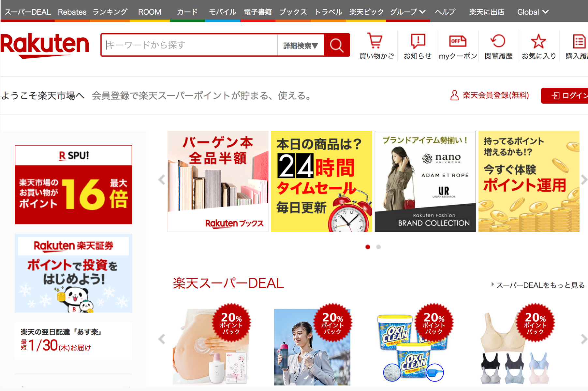Screen dimensions: 588x391
Task: Show next Super DEAL products
Action: (x=584, y=339)
